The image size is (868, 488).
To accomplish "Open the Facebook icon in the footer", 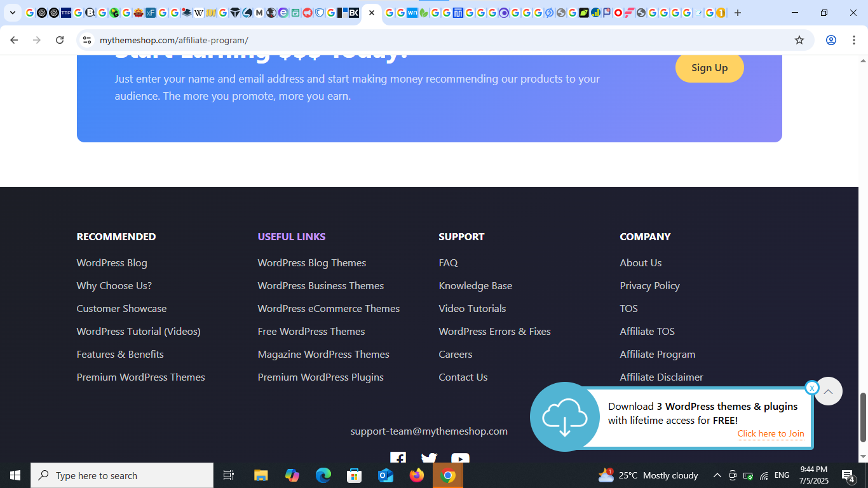I will (x=398, y=459).
